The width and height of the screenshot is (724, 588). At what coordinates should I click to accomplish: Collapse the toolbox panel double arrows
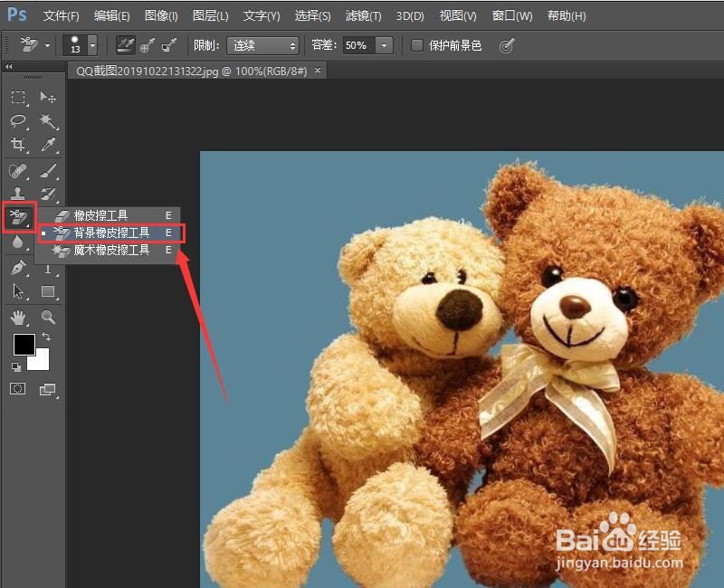point(8,67)
